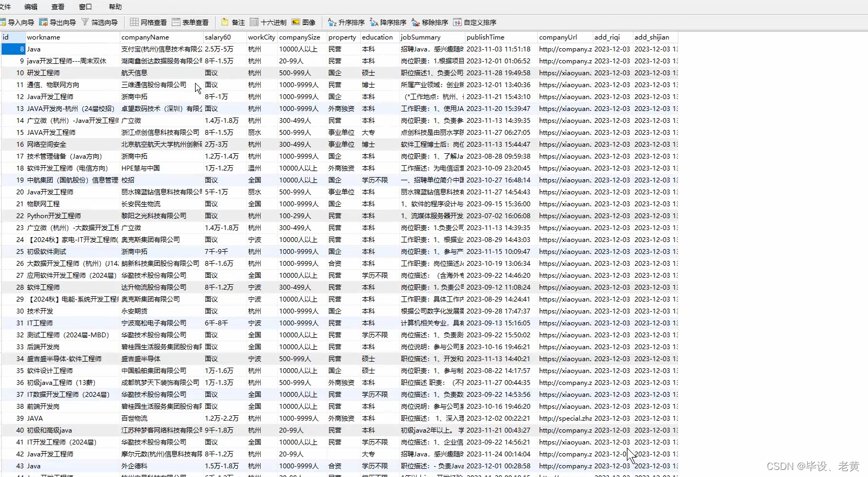
Task: Click workname cell '初级和高级java'
Action: coord(73,430)
